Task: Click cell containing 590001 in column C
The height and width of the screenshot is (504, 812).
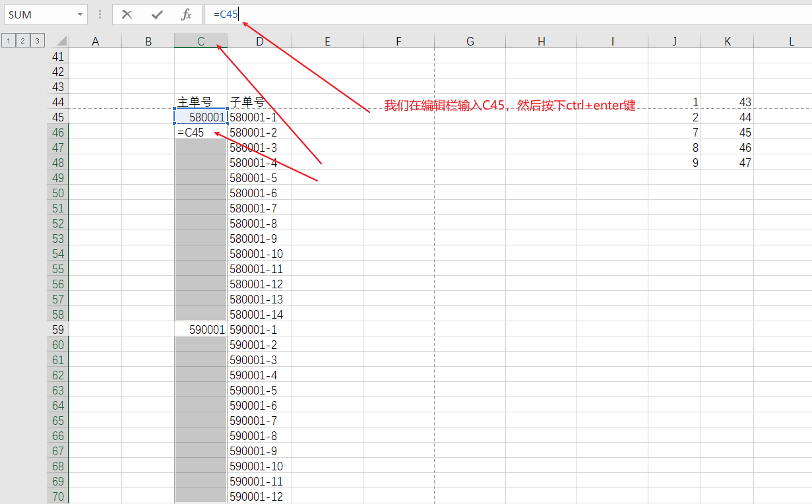Action: pyautogui.click(x=201, y=329)
